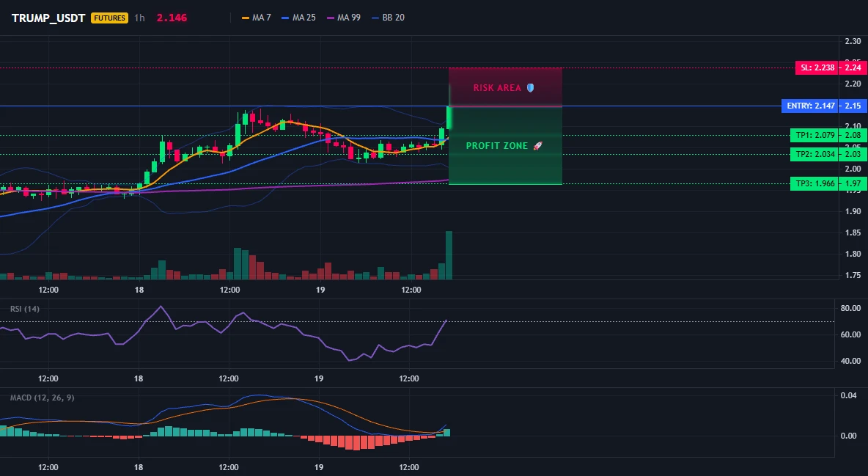This screenshot has width=868, height=476.
Task: Click the RISK AREA text in red zone
Action: click(x=497, y=87)
